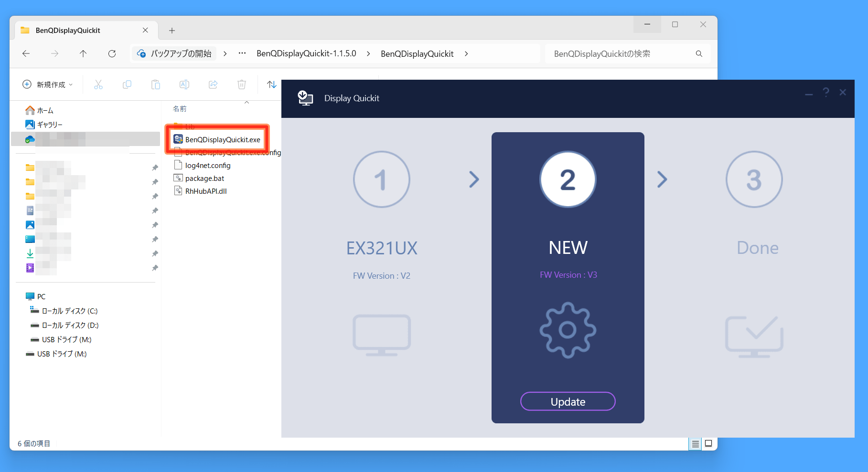Refresh the Explorer folder view

pyautogui.click(x=112, y=53)
